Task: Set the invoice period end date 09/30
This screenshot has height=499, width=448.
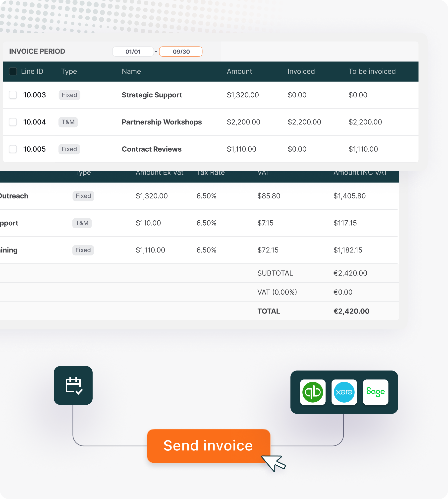Action: point(181,52)
